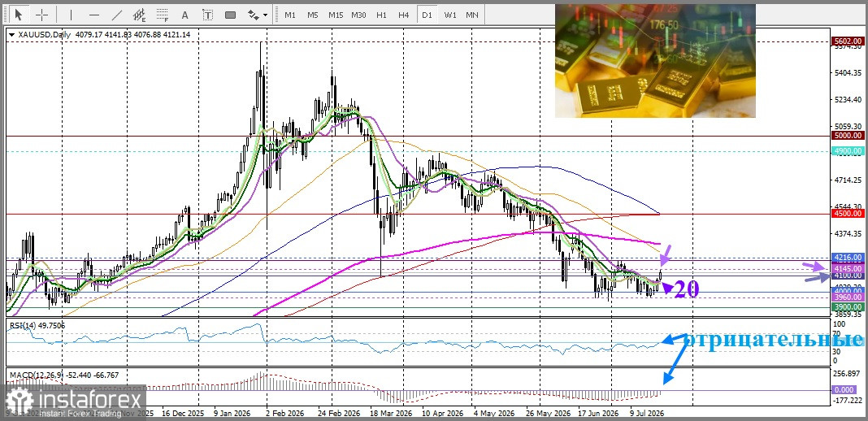Select the cursor arrow tool
Image resolution: width=868 pixels, height=421 pixels.
[20, 15]
